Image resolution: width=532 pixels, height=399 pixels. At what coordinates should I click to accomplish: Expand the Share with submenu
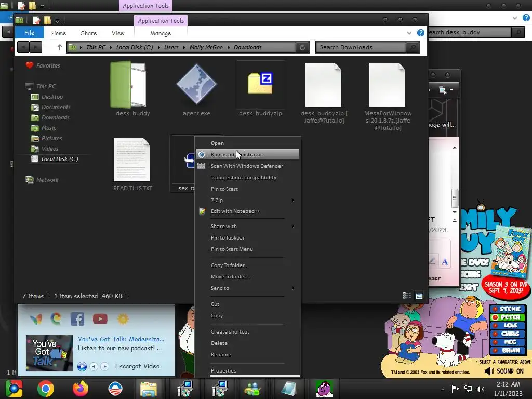[x=248, y=227]
